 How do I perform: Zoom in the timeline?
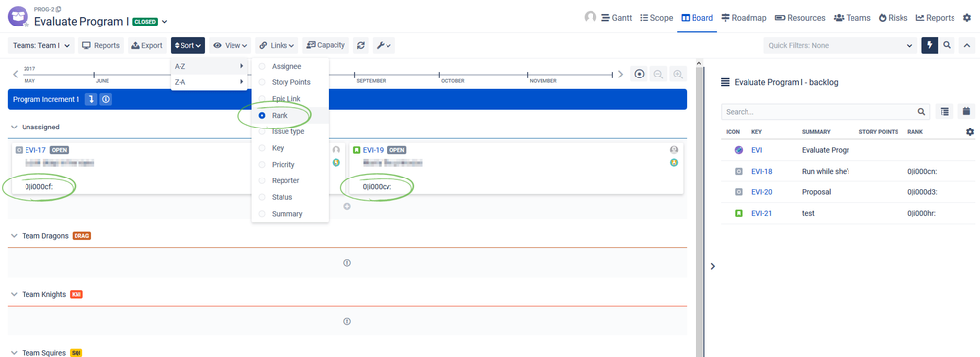click(678, 74)
